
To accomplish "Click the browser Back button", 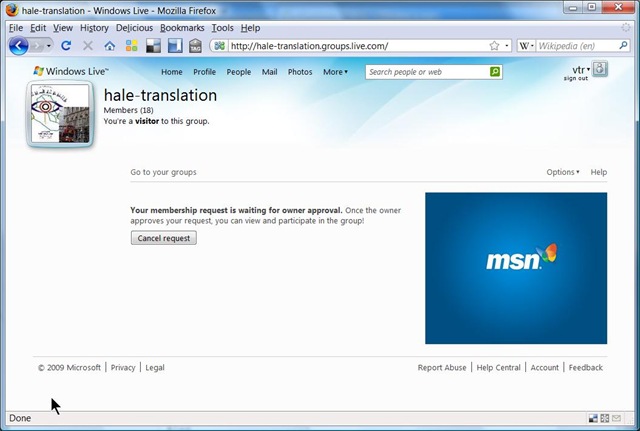I will [x=18, y=46].
